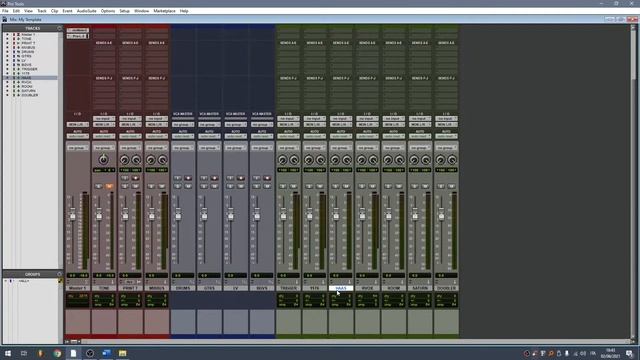The width and height of the screenshot is (640, 360).
Task: Mute the DOUBLER aux track
Action: pyautogui.click(x=451, y=186)
